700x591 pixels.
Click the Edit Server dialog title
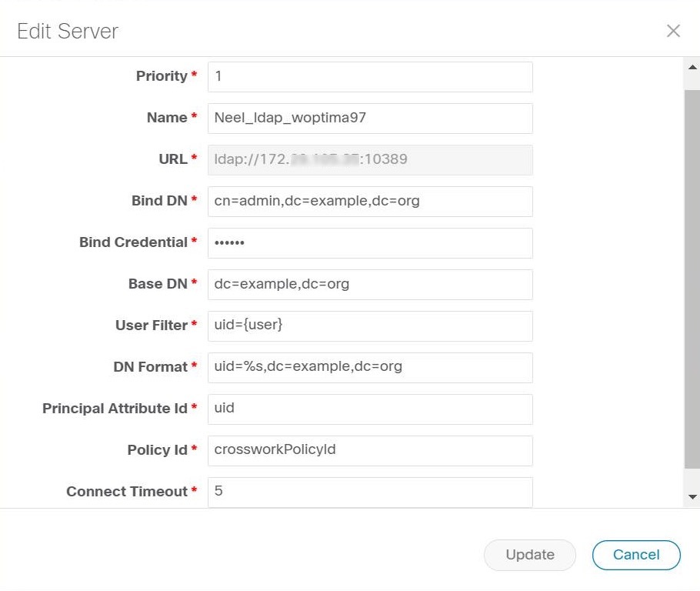(x=67, y=32)
